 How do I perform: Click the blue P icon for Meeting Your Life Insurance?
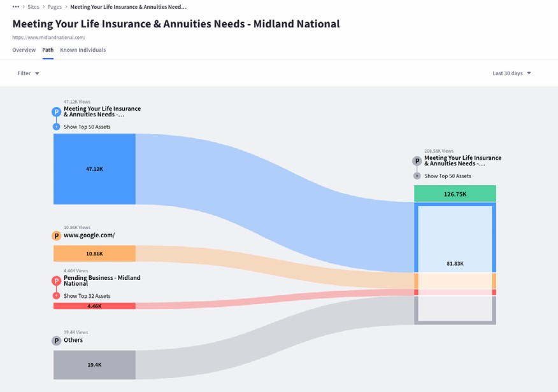click(56, 112)
